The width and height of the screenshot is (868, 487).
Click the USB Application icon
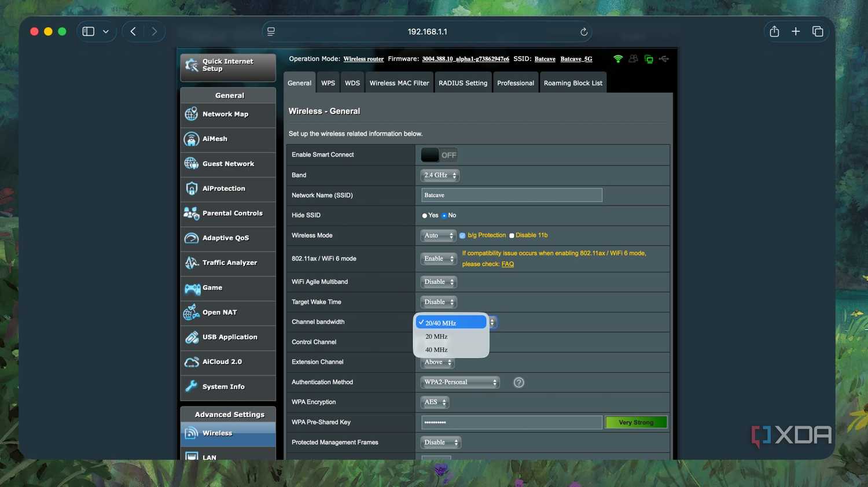tap(192, 337)
